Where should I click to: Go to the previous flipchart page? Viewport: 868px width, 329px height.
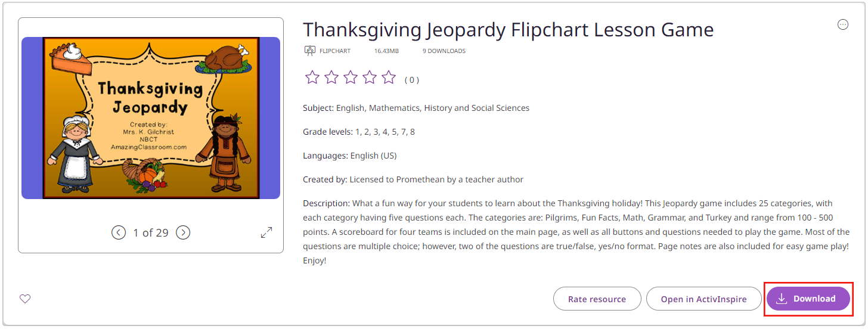[x=119, y=232]
